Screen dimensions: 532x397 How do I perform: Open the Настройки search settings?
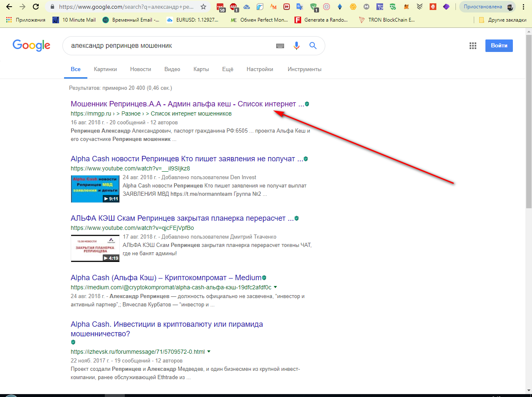(260, 69)
